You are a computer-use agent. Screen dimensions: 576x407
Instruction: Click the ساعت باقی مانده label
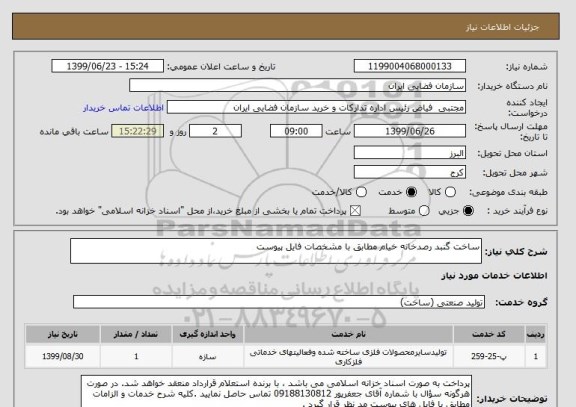[x=74, y=132]
